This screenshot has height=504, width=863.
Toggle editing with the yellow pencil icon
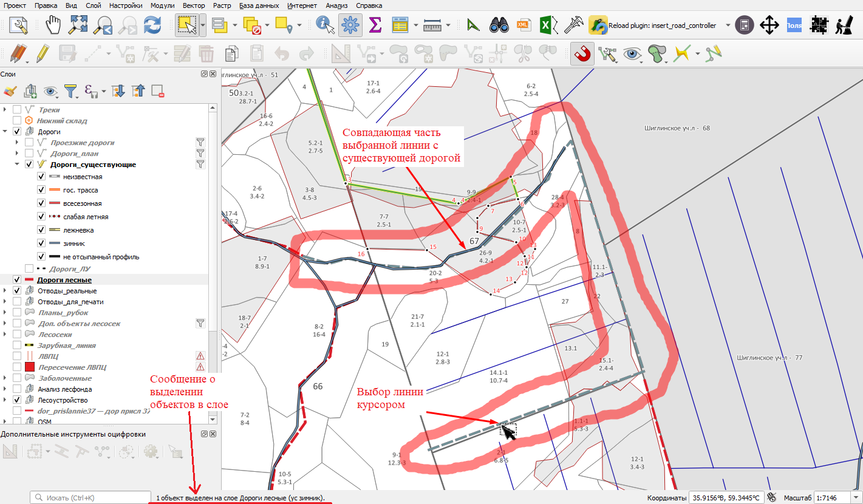(42, 54)
